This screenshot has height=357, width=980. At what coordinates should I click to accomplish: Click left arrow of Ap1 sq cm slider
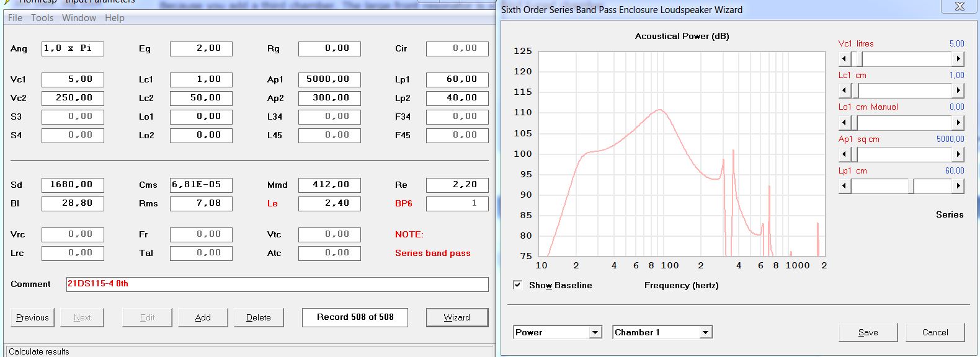(844, 154)
